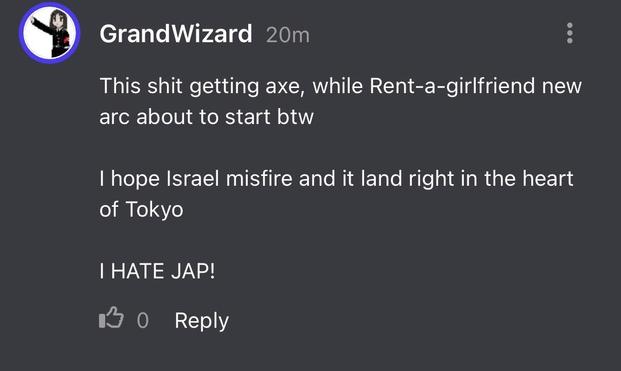Click the first line 'This shit getting axe'

pyautogui.click(x=202, y=86)
